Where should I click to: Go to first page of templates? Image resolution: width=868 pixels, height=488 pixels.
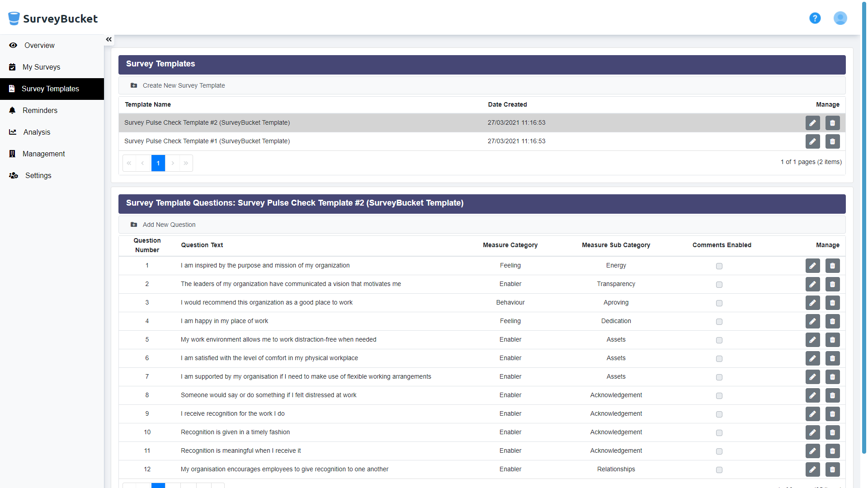[x=129, y=163]
